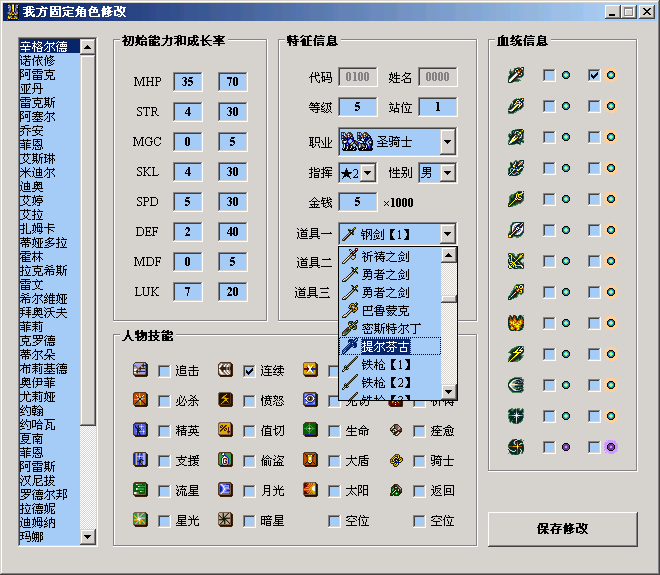This screenshot has height=575, width=660.
Task: Enable the 追击 skill checkbox
Action: tap(164, 371)
